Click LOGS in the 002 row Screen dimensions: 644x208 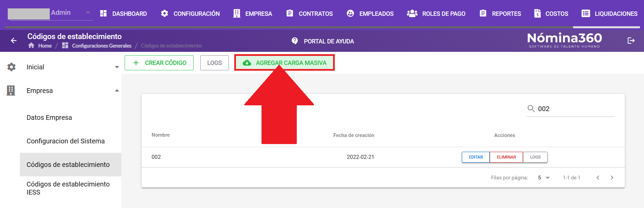click(x=535, y=157)
